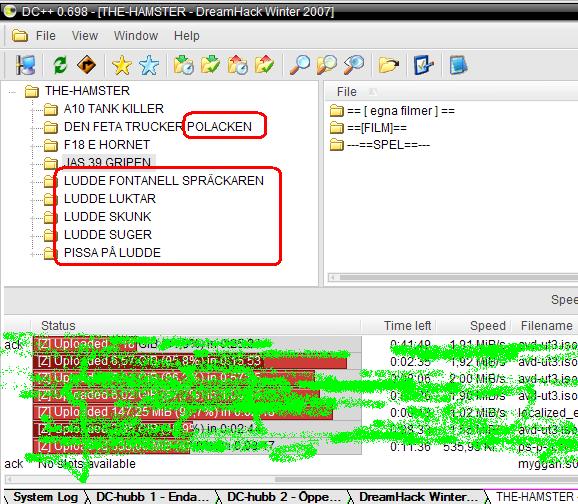Open Finished Downloads folder with green checkmark

(x=210, y=65)
